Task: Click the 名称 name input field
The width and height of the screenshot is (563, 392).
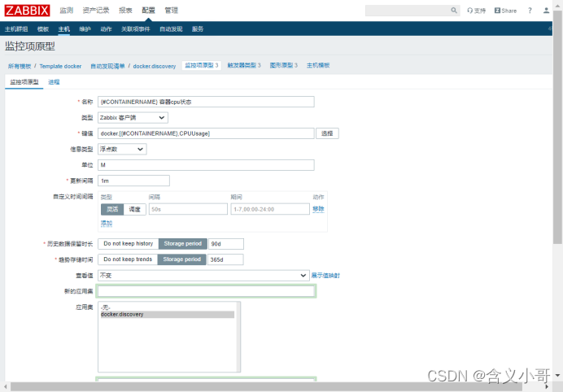Action: (x=206, y=102)
